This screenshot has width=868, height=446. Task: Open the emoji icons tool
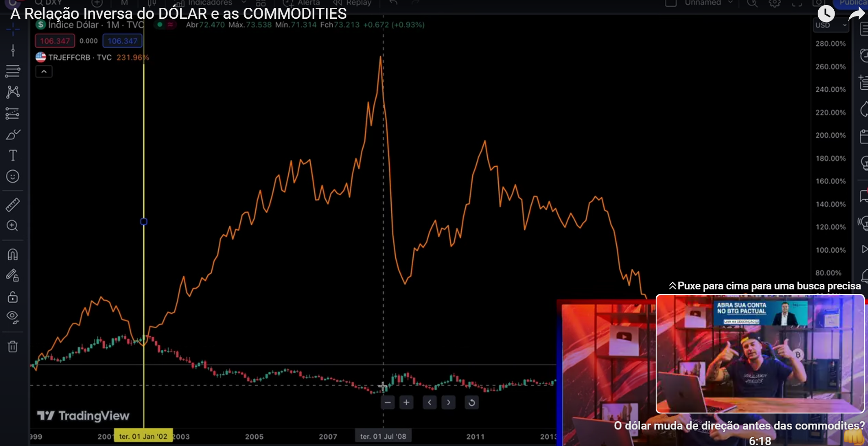coord(13,176)
